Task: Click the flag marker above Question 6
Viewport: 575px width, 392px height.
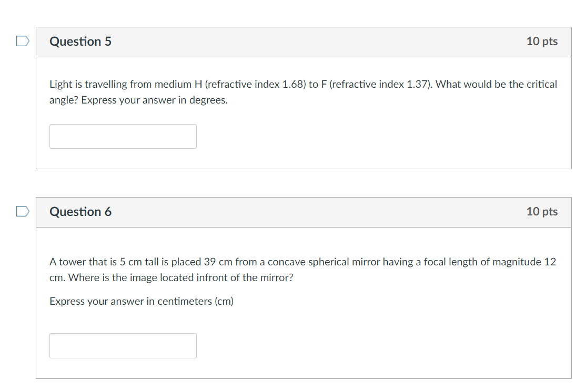Action: (22, 211)
